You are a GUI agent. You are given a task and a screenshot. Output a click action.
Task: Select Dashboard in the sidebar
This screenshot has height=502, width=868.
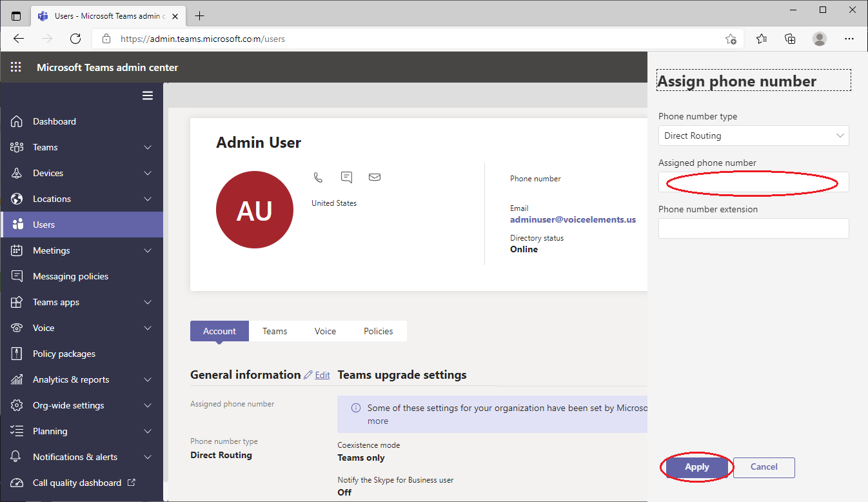(x=82, y=121)
